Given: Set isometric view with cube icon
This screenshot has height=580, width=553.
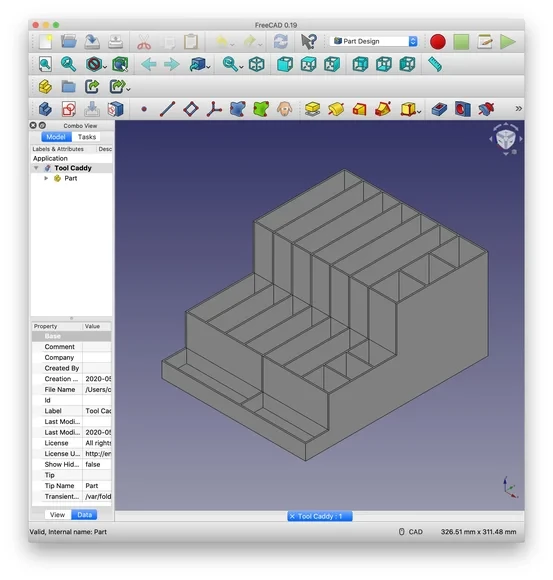Looking at the screenshot, I should point(257,64).
